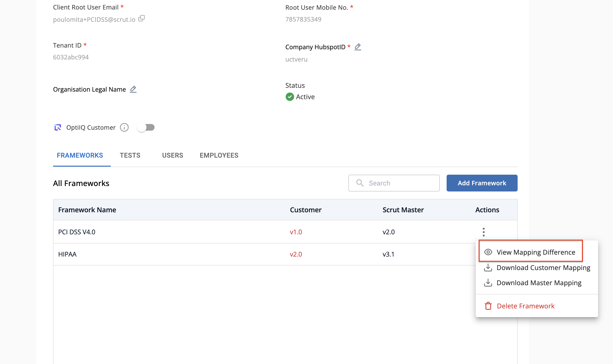This screenshot has width=613, height=364.
Task: Click the mobile number 7857835349
Action: [x=303, y=19]
